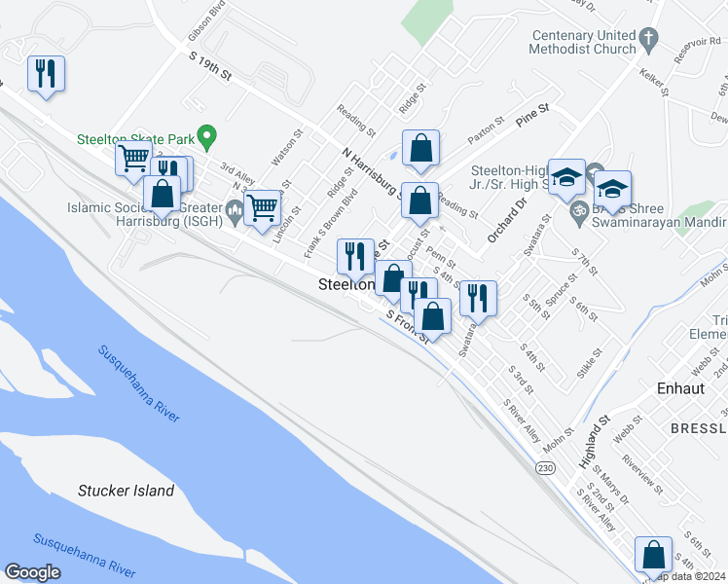Open the graduation cap marker beside BAPS Mandir

click(x=612, y=190)
